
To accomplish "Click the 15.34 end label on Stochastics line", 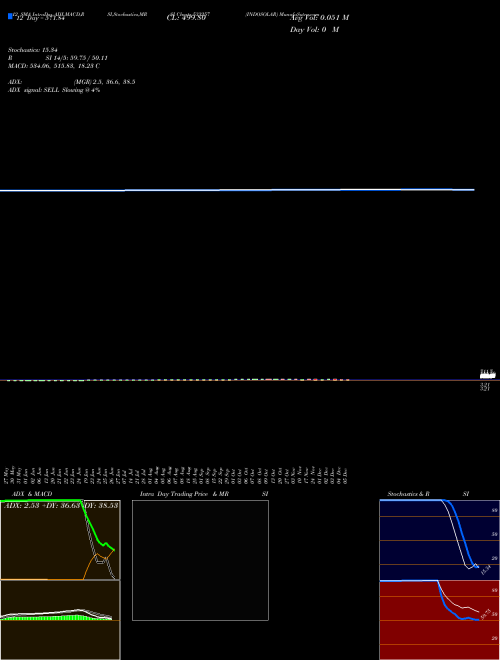I will coord(485,570).
